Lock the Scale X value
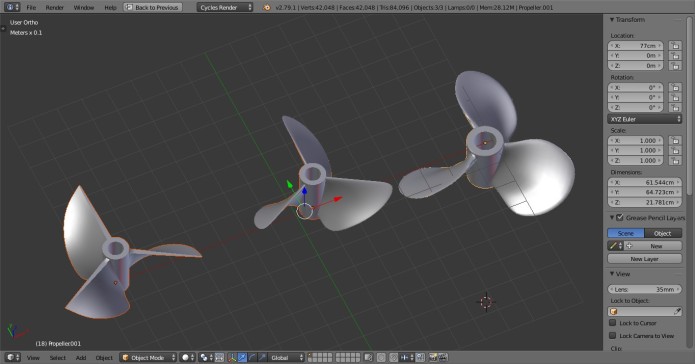The height and width of the screenshot is (364, 695). pyautogui.click(x=675, y=141)
